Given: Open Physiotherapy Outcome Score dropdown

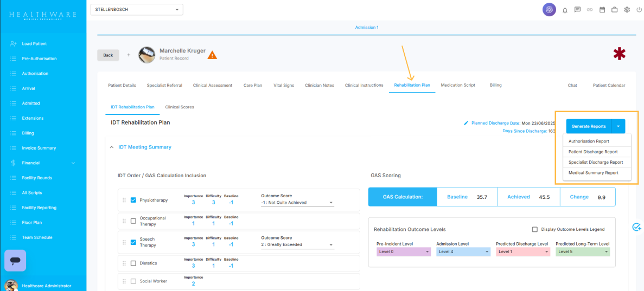Looking at the screenshot, I should [x=297, y=203].
